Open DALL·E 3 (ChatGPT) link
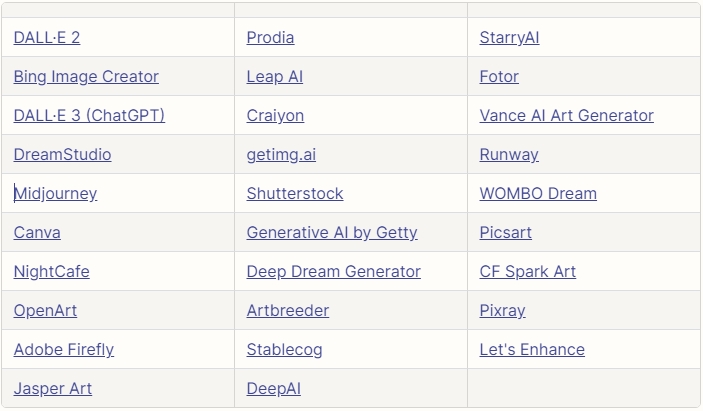Screen dimensions: 703x411 pos(89,116)
